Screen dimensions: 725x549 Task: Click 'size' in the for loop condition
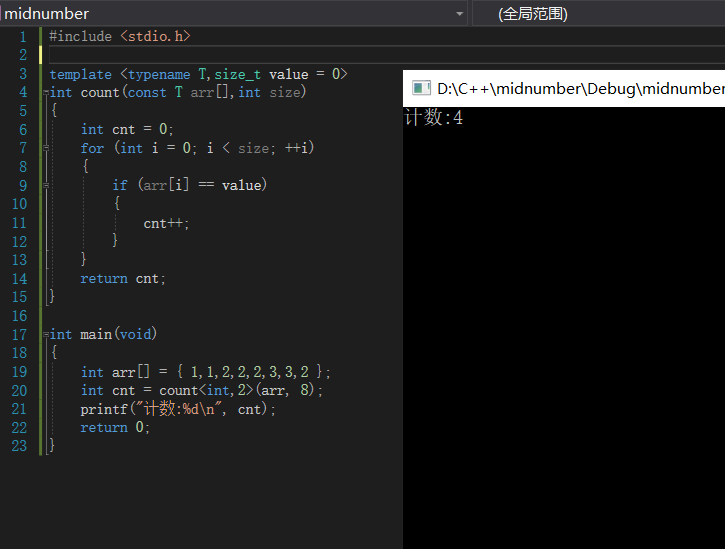(253, 148)
